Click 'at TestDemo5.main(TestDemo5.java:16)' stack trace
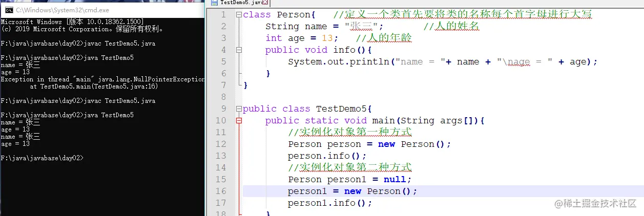 [x=94, y=87]
